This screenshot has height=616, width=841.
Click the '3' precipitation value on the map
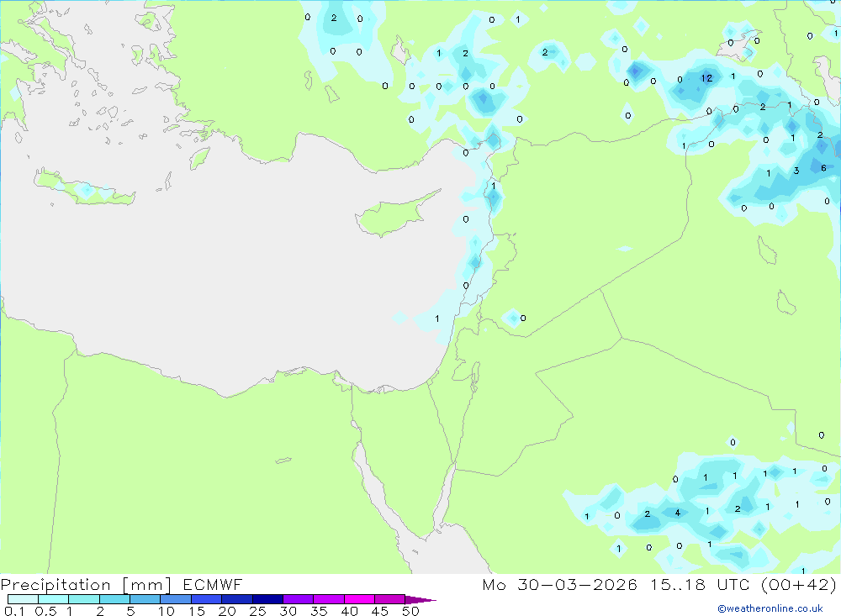[796, 171]
